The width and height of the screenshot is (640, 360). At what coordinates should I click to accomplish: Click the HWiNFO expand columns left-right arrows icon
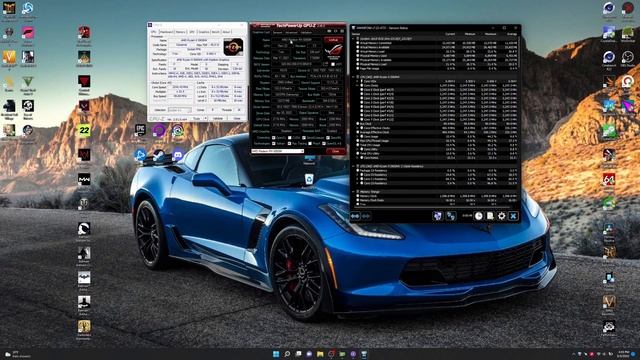[355, 216]
